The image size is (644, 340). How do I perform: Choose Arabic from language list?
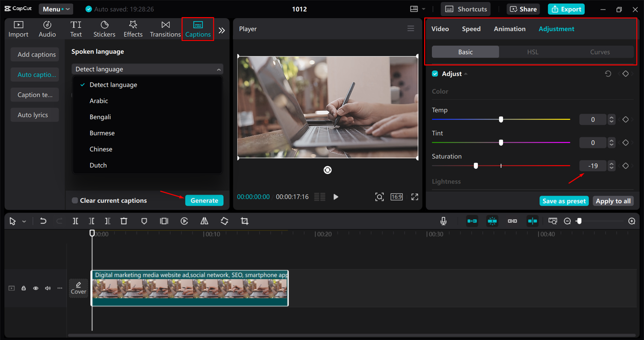tap(99, 101)
